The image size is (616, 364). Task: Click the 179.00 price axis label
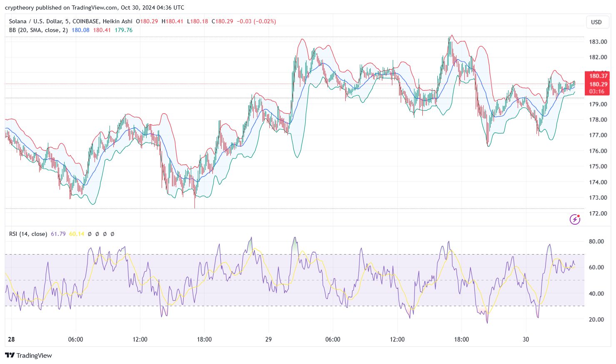point(598,104)
